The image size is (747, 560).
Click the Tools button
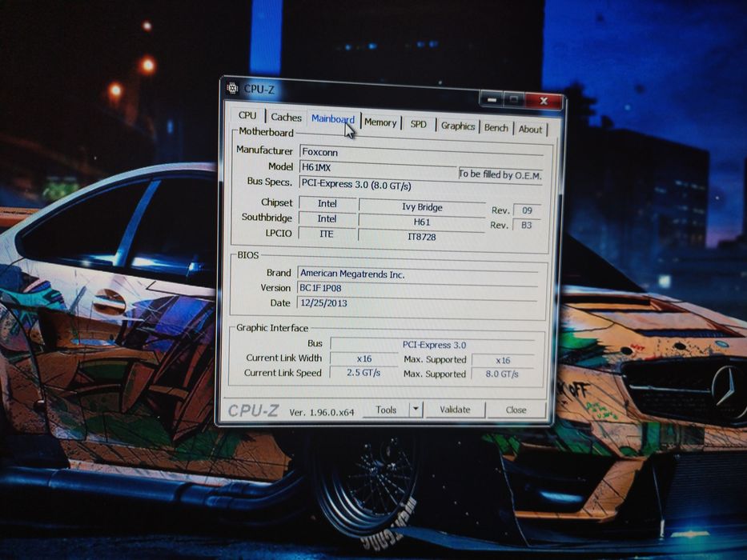[386, 410]
